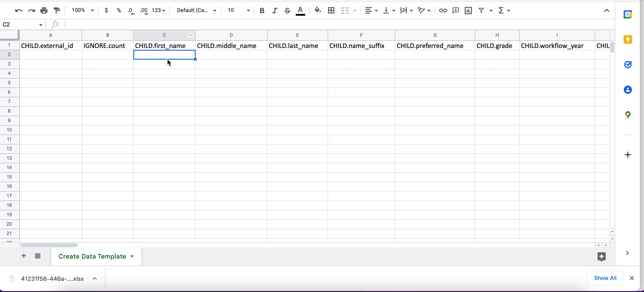The height and width of the screenshot is (292, 644).
Task: Click the paint format icon
Action: 57,11
